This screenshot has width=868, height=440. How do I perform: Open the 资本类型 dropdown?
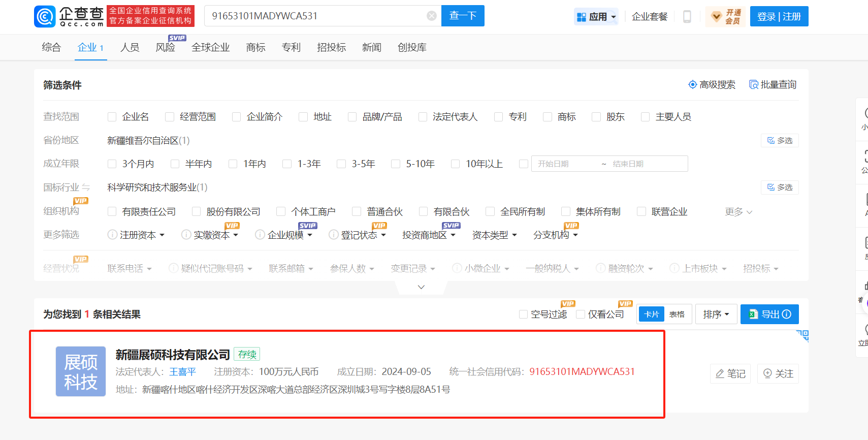495,235
